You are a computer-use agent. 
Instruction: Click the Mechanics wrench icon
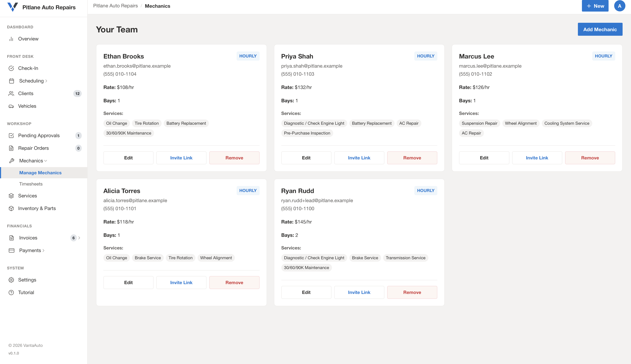tap(12, 161)
